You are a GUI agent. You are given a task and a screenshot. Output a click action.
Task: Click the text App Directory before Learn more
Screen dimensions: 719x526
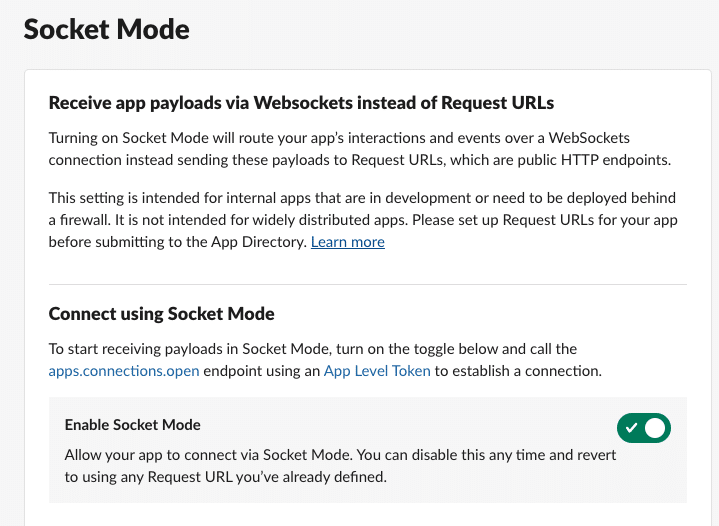coord(259,242)
